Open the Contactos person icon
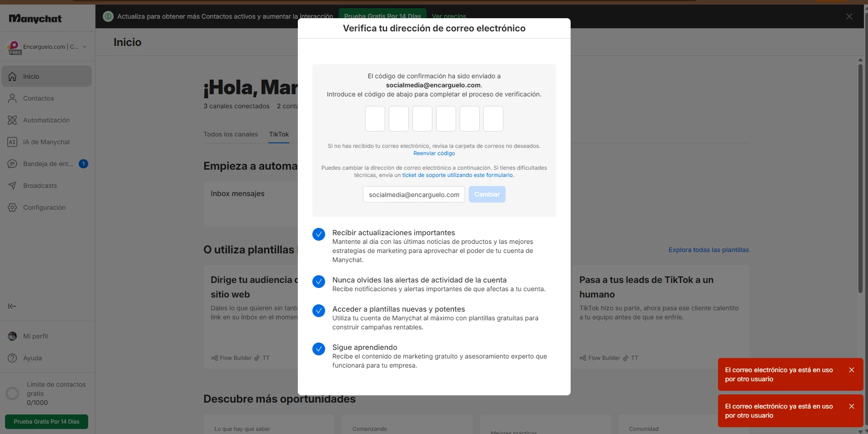This screenshot has width=868, height=434. (x=12, y=98)
